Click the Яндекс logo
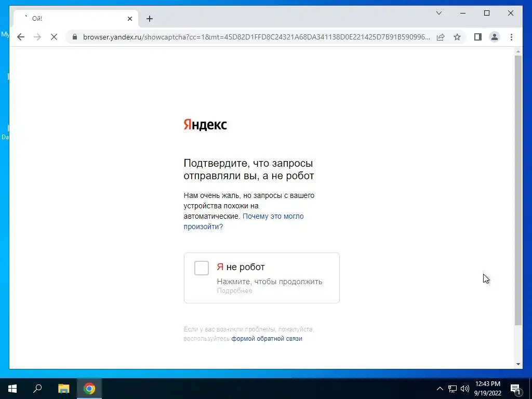This screenshot has width=532, height=399. coord(205,125)
